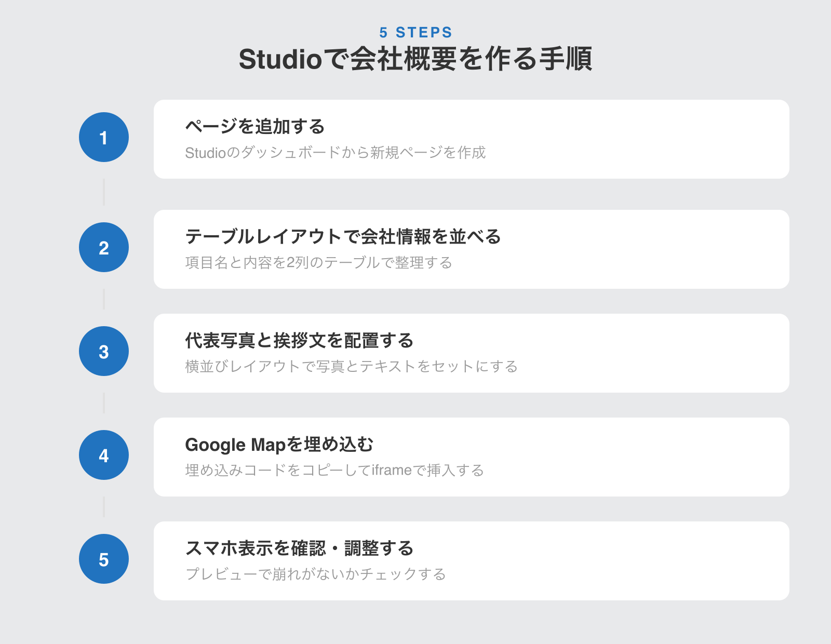Click the blue circle numbered 2
The width and height of the screenshot is (831, 644).
click(104, 247)
